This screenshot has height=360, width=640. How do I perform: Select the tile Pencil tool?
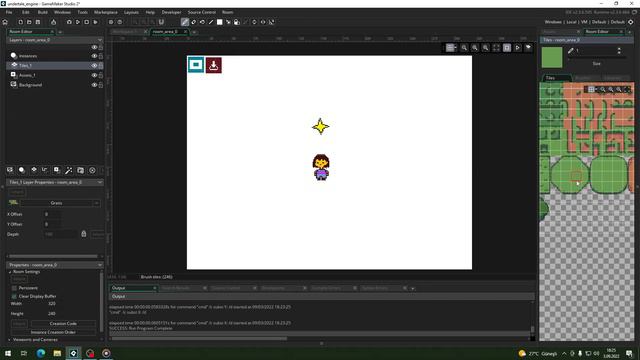pyautogui.click(x=185, y=22)
